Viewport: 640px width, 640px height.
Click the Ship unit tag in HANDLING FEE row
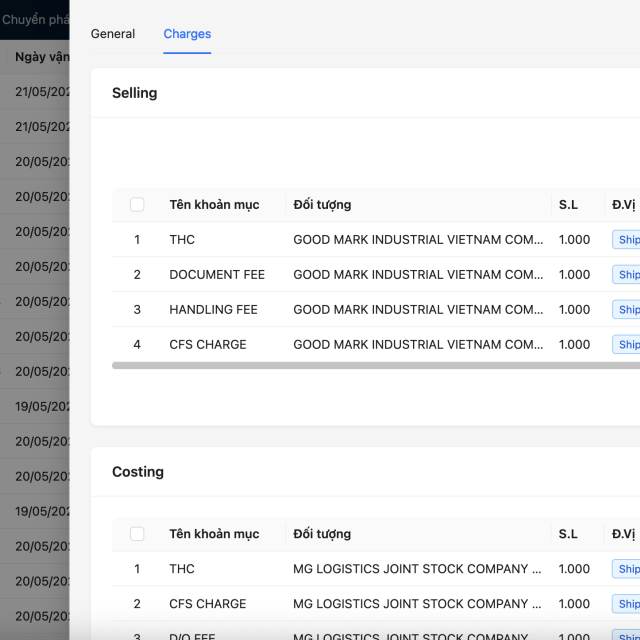626,310
